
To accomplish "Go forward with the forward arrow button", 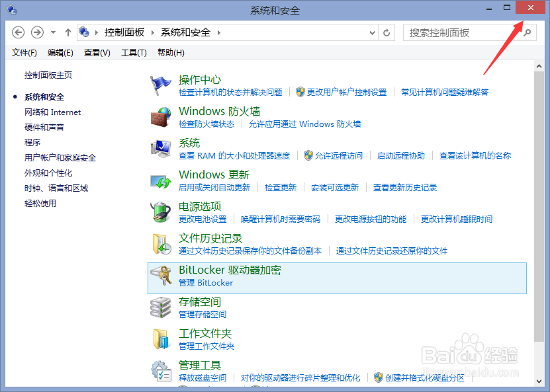I will click(37, 32).
